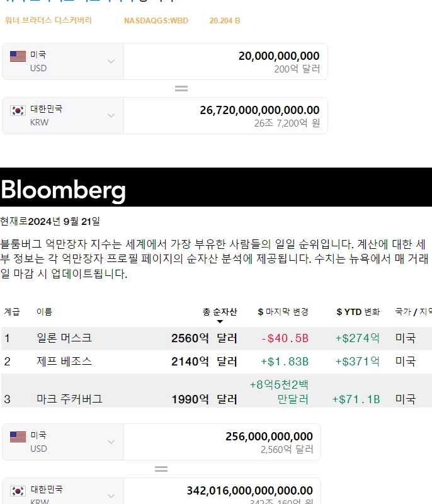
Task: Click the Korean flag beside the 26,720,000,000,000.00 field
Action: pyautogui.click(x=18, y=110)
